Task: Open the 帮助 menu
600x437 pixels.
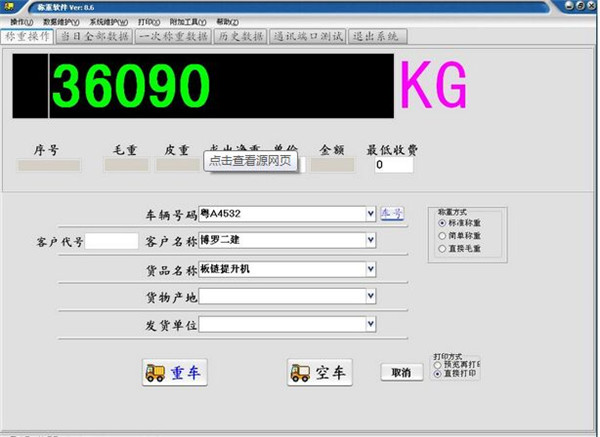Action: (x=228, y=22)
